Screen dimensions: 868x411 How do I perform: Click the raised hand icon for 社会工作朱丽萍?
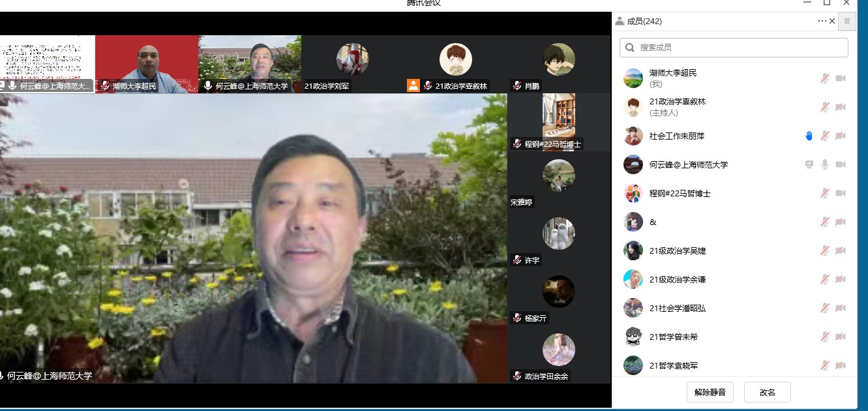pos(809,136)
